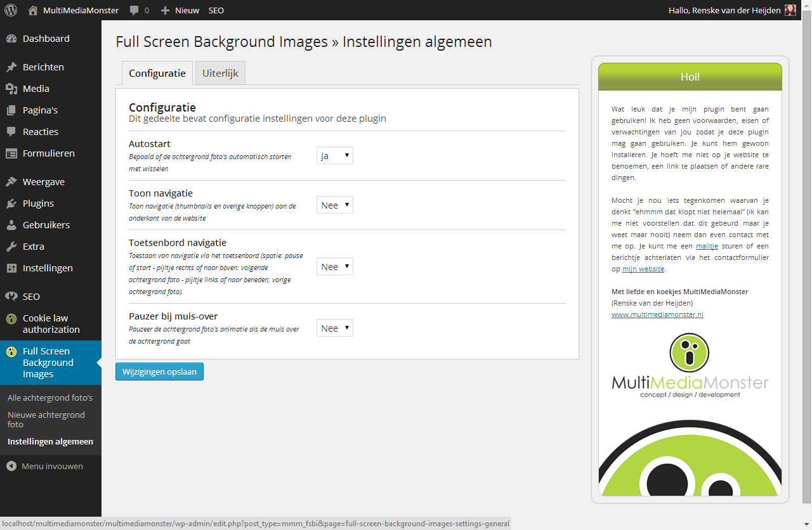Open the Instellingen menu label
This screenshot has height=530, width=812.
pos(48,268)
